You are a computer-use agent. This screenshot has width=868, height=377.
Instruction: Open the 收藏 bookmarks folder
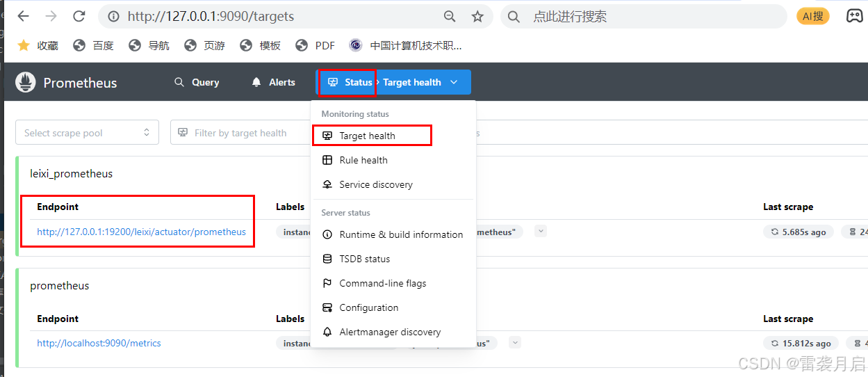point(38,45)
